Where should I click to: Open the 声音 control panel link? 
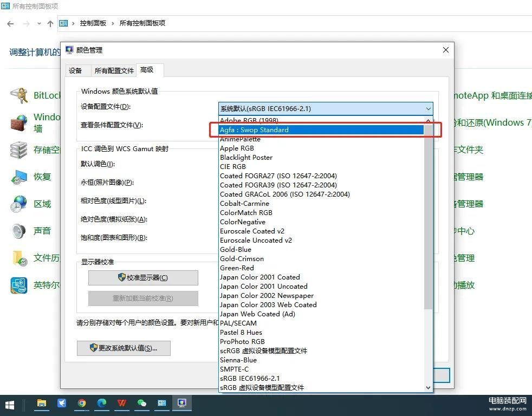coord(42,231)
